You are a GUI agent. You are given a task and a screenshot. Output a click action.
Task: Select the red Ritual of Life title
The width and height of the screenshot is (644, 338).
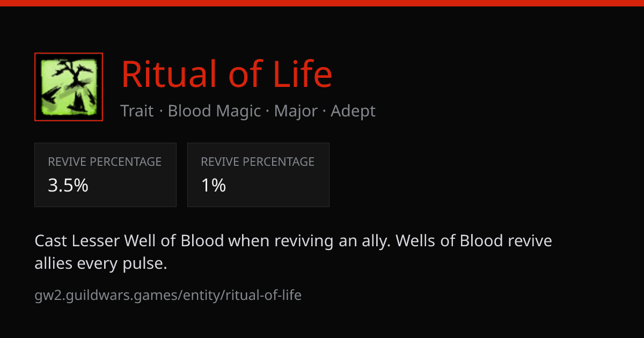pyautogui.click(x=226, y=74)
